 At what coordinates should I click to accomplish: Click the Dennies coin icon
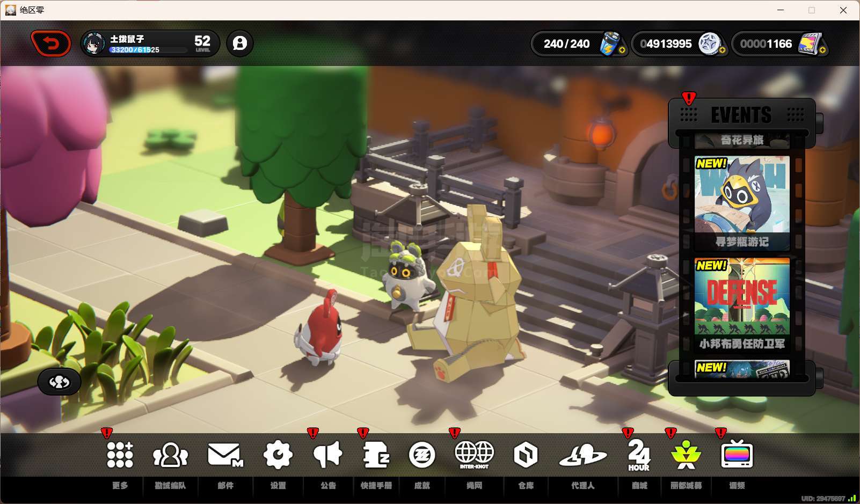pyautogui.click(x=709, y=43)
